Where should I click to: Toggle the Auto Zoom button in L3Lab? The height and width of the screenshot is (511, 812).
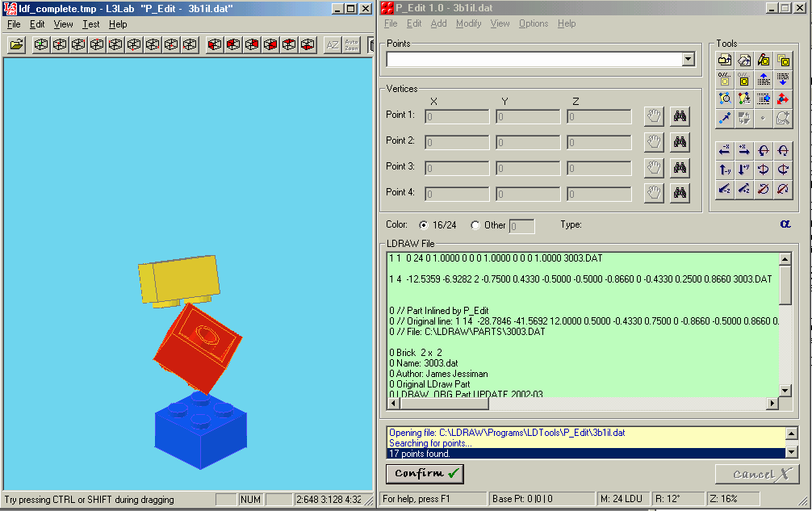352,45
